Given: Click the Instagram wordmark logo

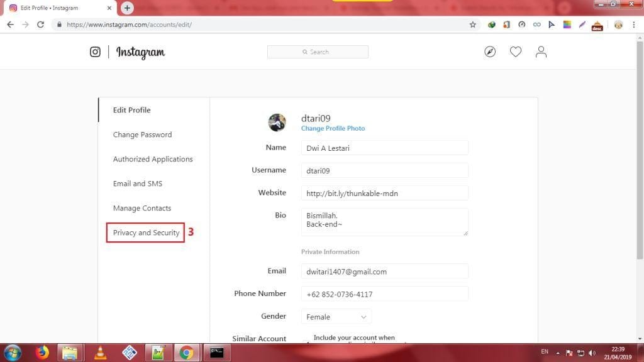Looking at the screenshot, I should pos(140,53).
